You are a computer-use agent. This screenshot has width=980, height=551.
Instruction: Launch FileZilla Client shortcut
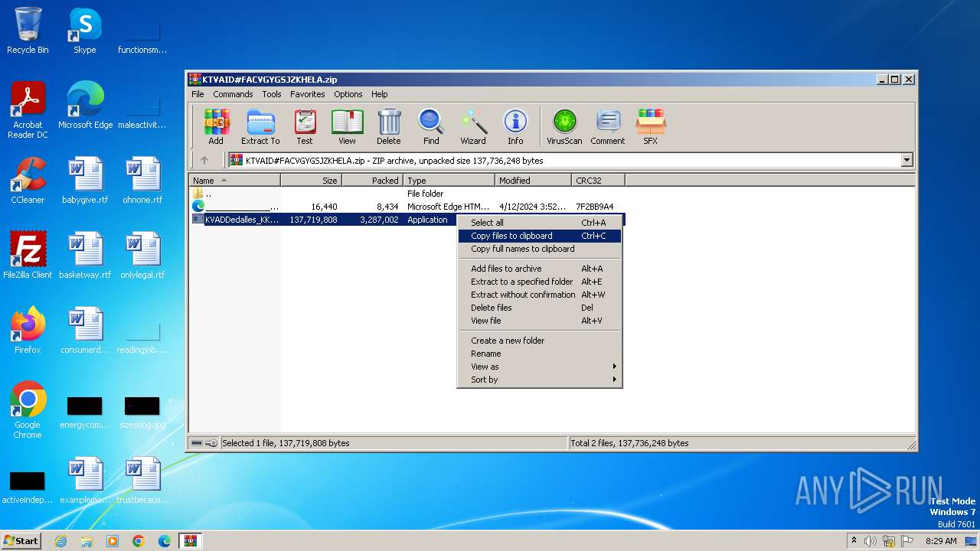pos(28,256)
